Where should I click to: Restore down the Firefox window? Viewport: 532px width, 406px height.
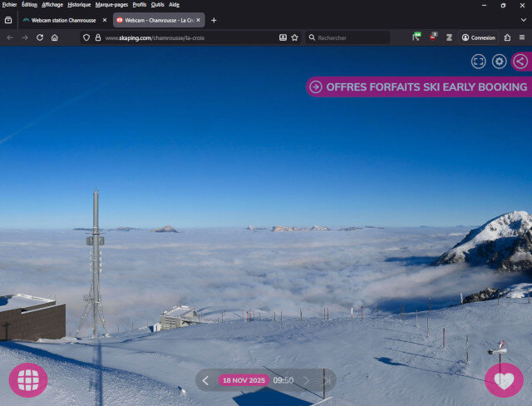click(x=503, y=5)
